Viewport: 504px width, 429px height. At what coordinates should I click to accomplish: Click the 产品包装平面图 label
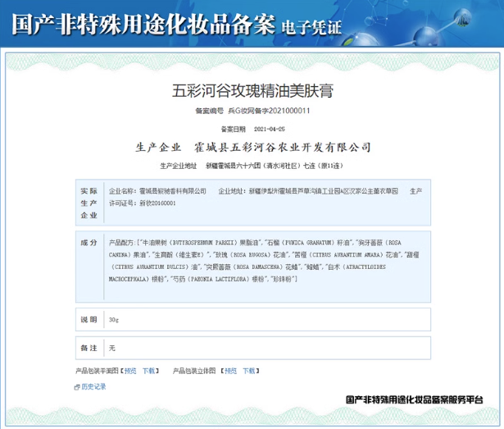(97, 371)
